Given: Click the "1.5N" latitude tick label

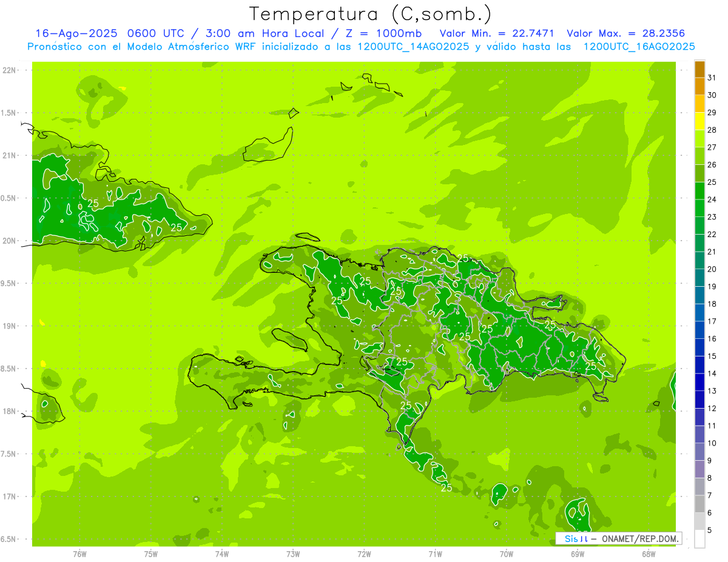Looking at the screenshot, I should pyautogui.click(x=8, y=113).
